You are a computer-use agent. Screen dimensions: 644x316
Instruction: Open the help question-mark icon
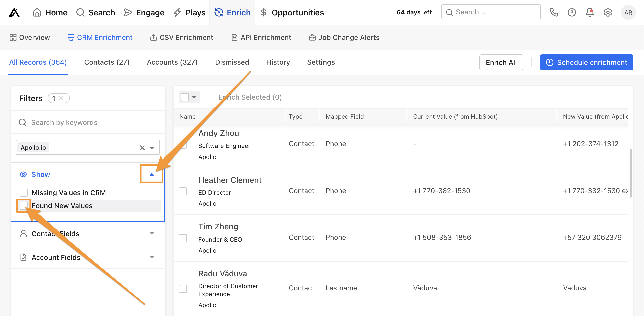point(572,12)
